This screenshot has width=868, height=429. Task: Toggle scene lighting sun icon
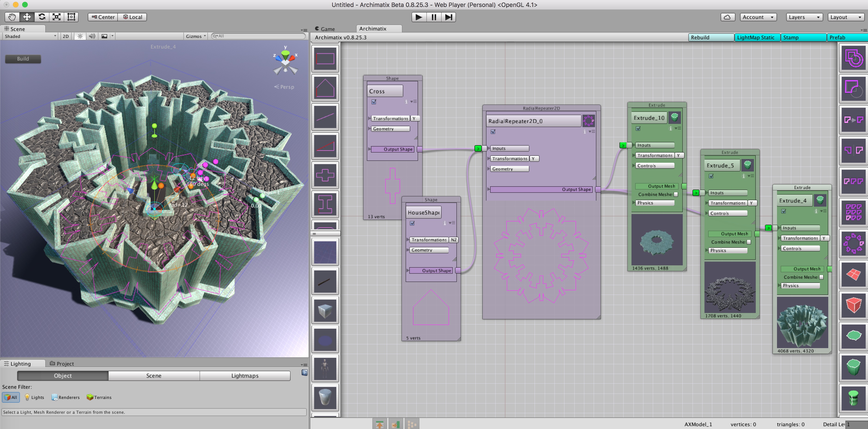click(x=80, y=36)
